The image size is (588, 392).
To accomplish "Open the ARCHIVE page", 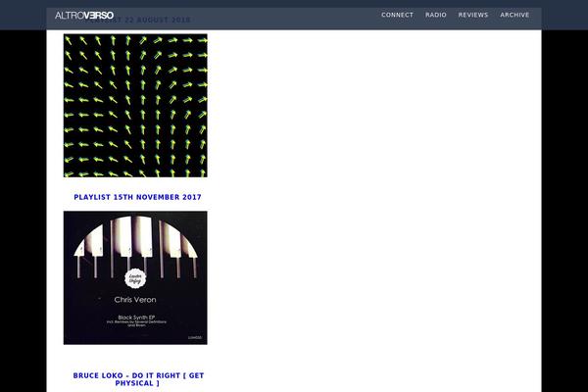I will click(514, 15).
